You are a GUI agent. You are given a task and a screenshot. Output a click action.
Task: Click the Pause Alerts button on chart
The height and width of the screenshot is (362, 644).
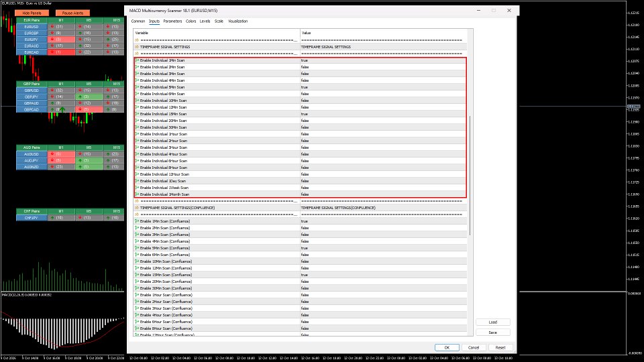[x=72, y=13]
